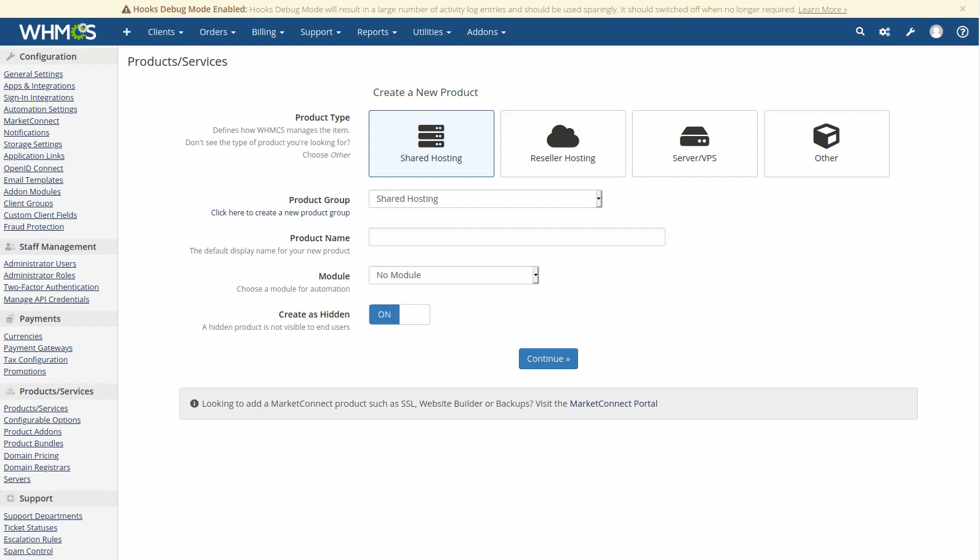The image size is (980, 560).
Task: Select the Reseller Hosting product type
Action: (563, 143)
